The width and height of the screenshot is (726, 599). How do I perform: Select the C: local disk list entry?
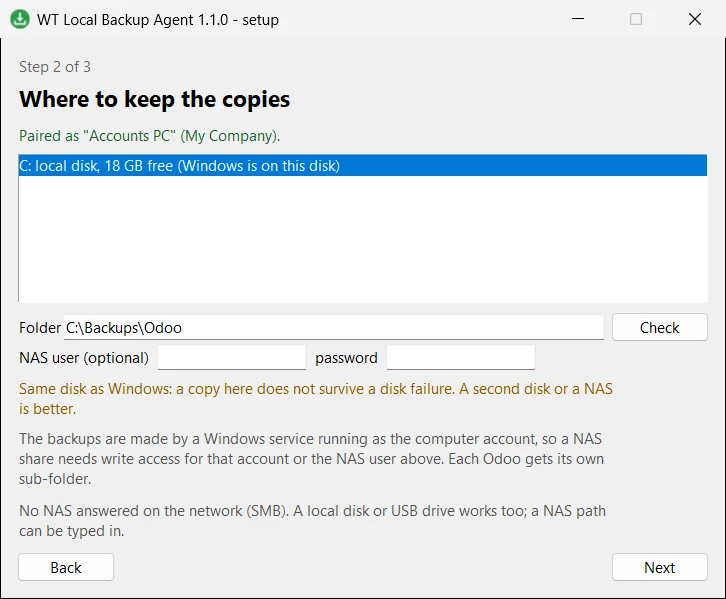tap(363, 166)
